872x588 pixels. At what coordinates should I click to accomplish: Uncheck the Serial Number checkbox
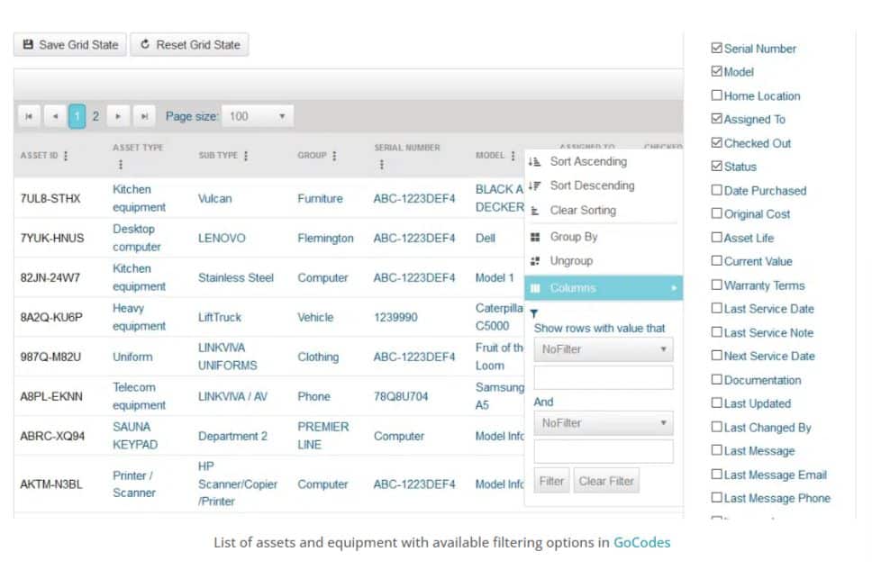tap(717, 48)
